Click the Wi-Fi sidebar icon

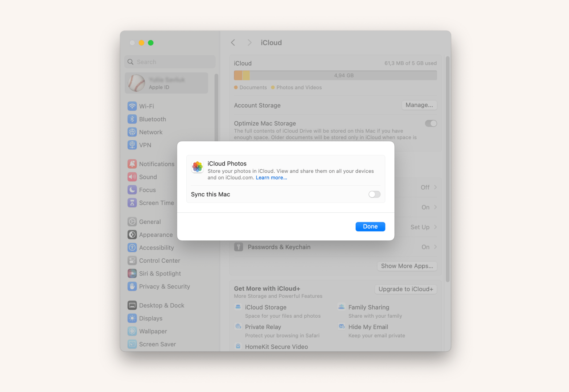[x=132, y=106]
